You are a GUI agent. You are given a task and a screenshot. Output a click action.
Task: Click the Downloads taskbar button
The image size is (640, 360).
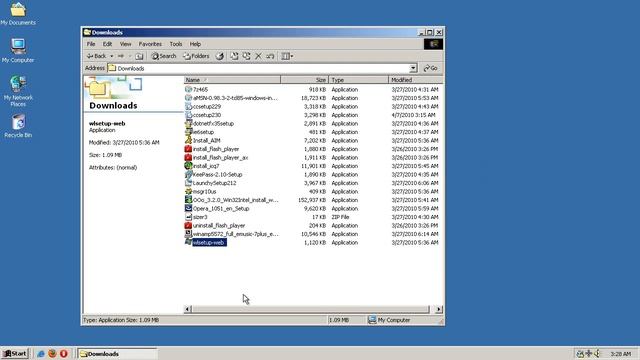[x=117, y=353]
